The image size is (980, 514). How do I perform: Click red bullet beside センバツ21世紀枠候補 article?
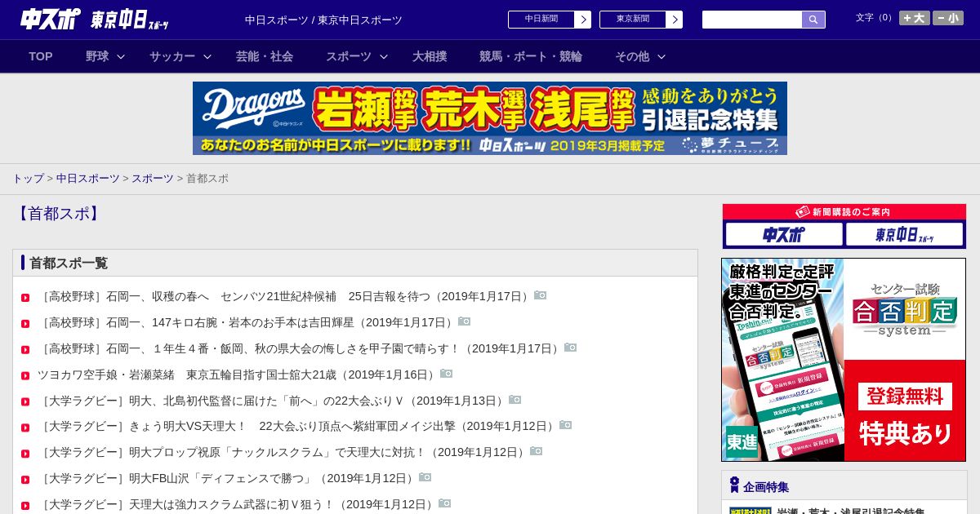[x=25, y=298]
